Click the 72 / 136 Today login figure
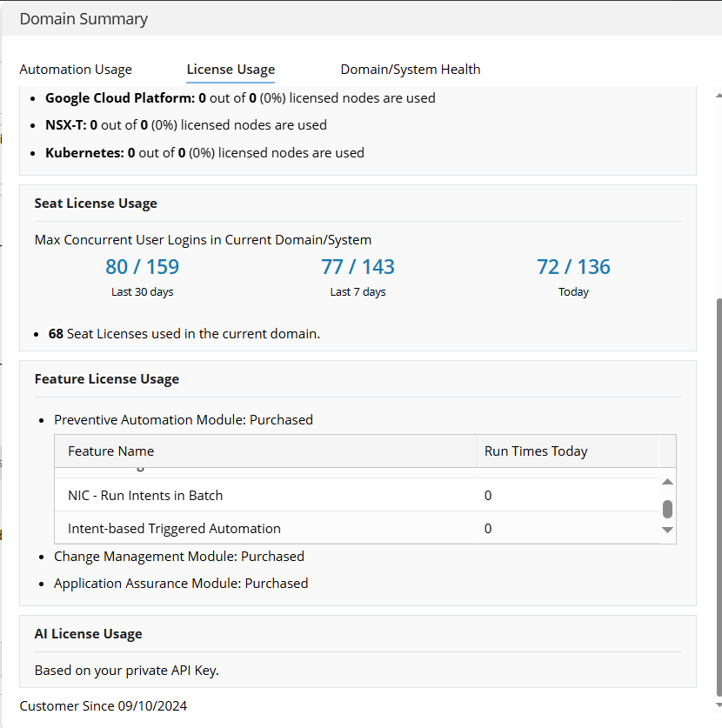Image resolution: width=722 pixels, height=728 pixels. (573, 267)
